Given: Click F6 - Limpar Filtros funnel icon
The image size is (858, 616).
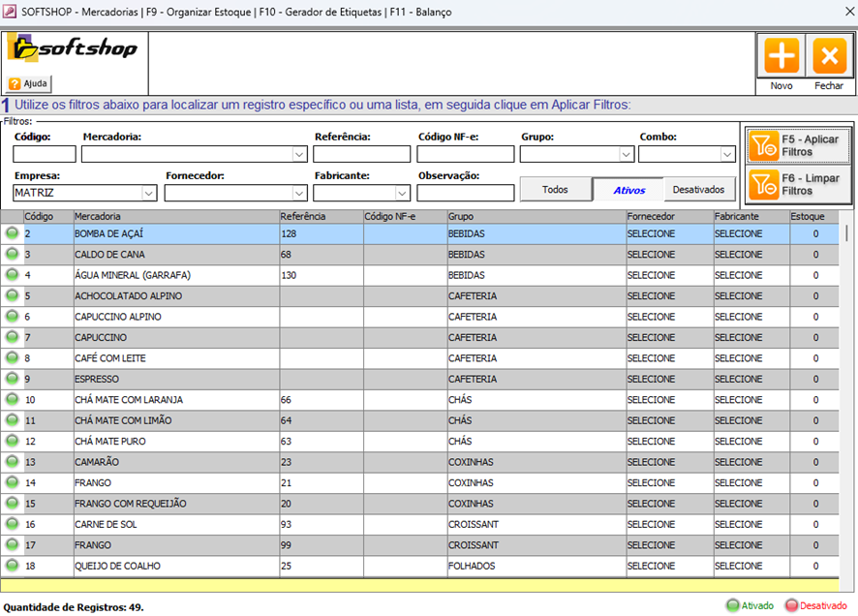Looking at the screenshot, I should [764, 184].
